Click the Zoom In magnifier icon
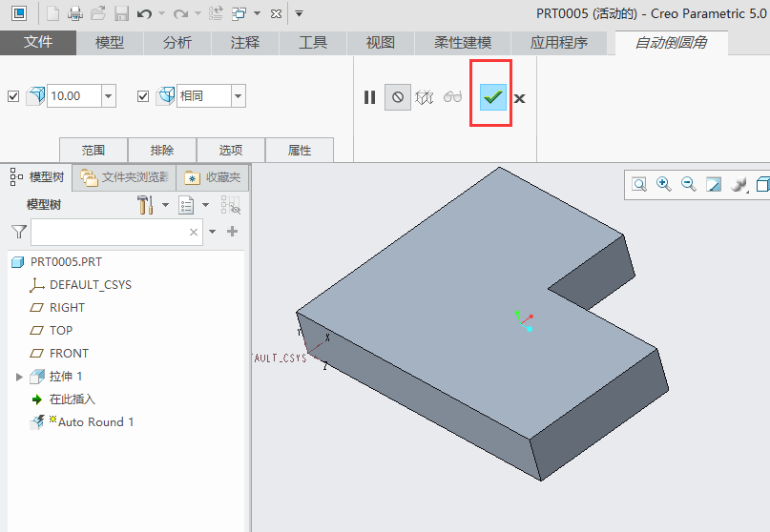The height and width of the screenshot is (532, 770). [663, 184]
